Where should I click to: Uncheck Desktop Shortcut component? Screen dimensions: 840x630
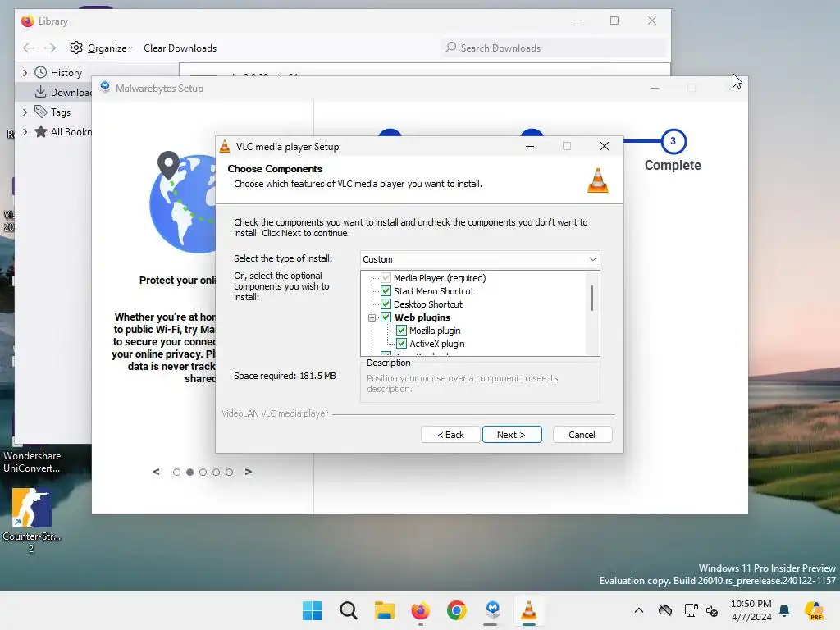click(x=386, y=304)
